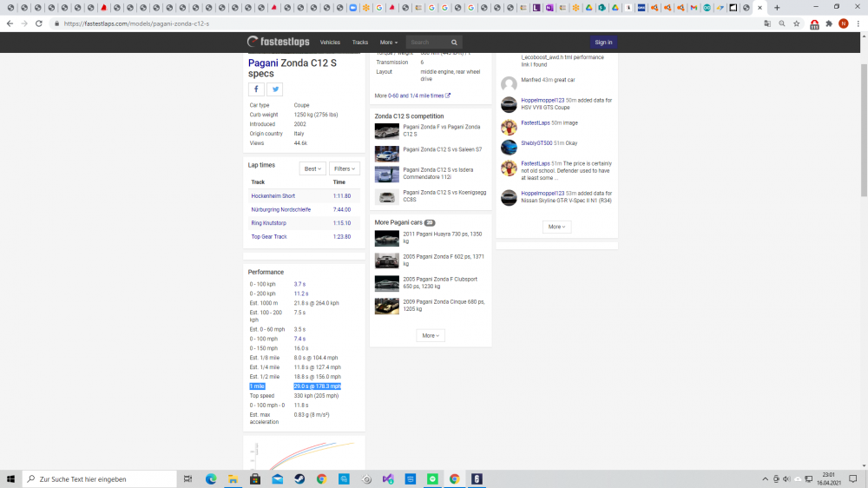868x488 pixels.
Task: Open ShelbyGT500 user profile
Action: point(536,143)
